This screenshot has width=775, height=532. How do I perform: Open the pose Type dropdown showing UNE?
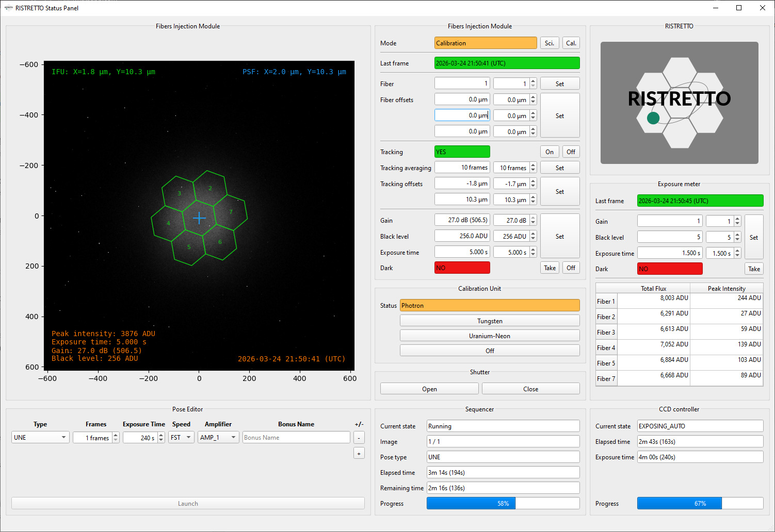(x=40, y=437)
